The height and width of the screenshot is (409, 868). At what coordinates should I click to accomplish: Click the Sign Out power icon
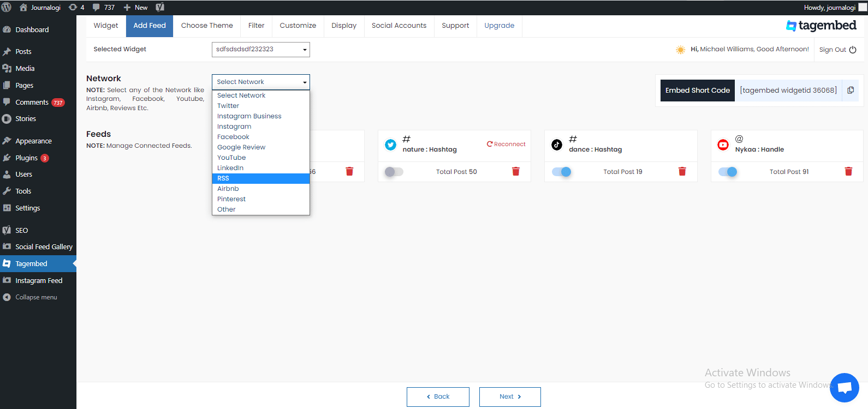click(853, 50)
